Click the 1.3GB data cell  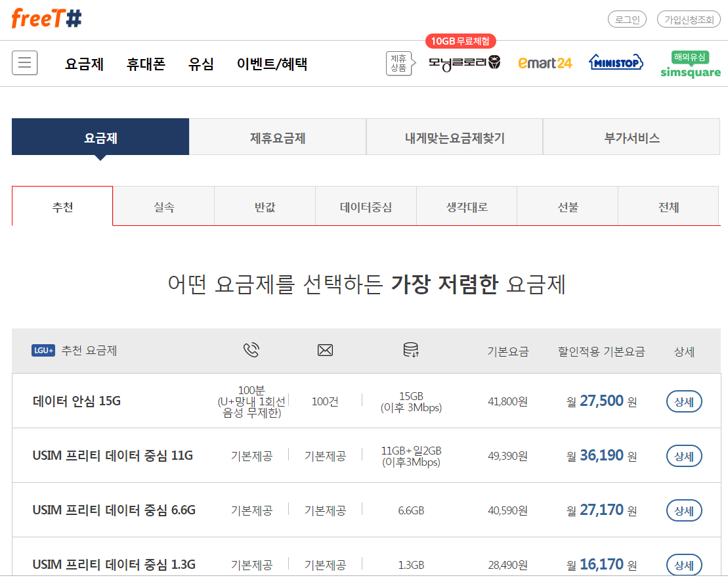coord(411,565)
